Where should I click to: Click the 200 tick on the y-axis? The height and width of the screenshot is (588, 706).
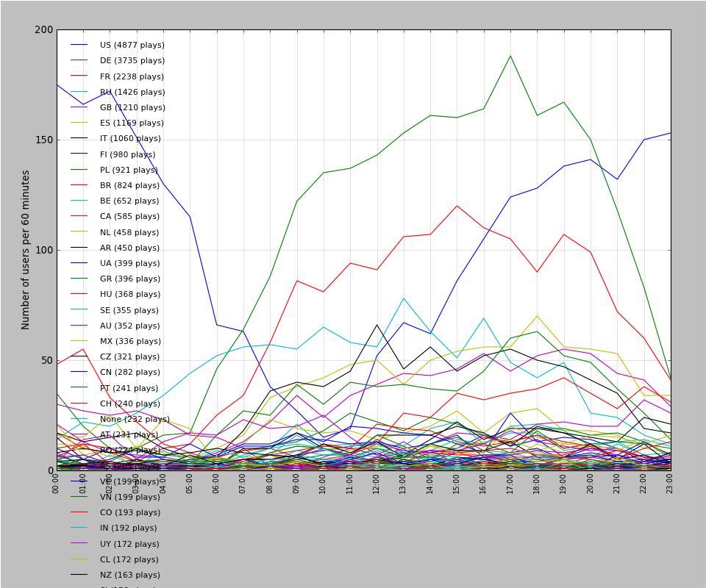click(44, 30)
